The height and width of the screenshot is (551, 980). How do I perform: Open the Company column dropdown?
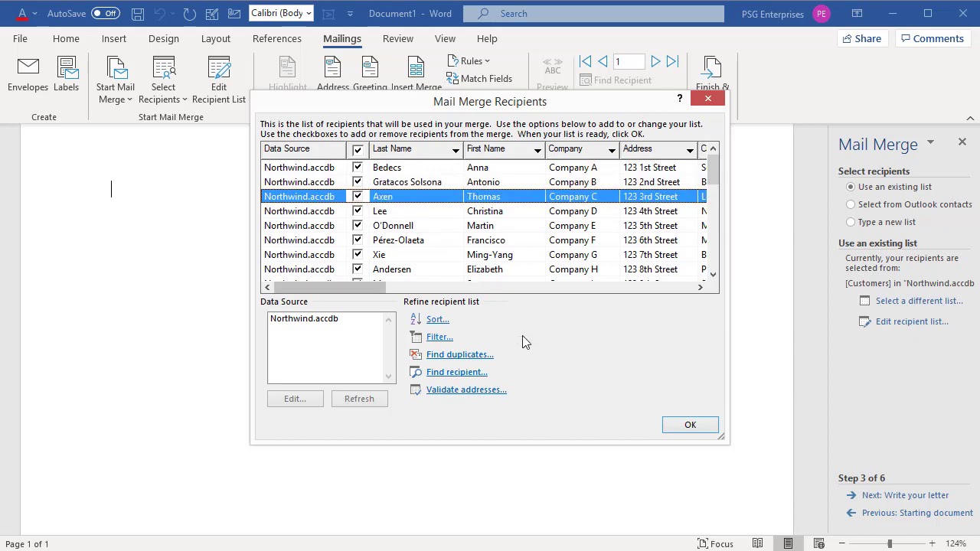pyautogui.click(x=612, y=150)
